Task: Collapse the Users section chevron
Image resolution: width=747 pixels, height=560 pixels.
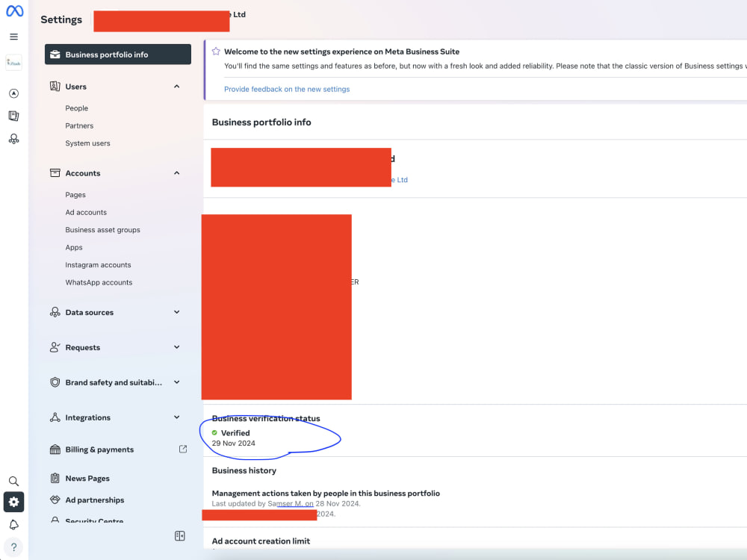Action: pos(177,86)
